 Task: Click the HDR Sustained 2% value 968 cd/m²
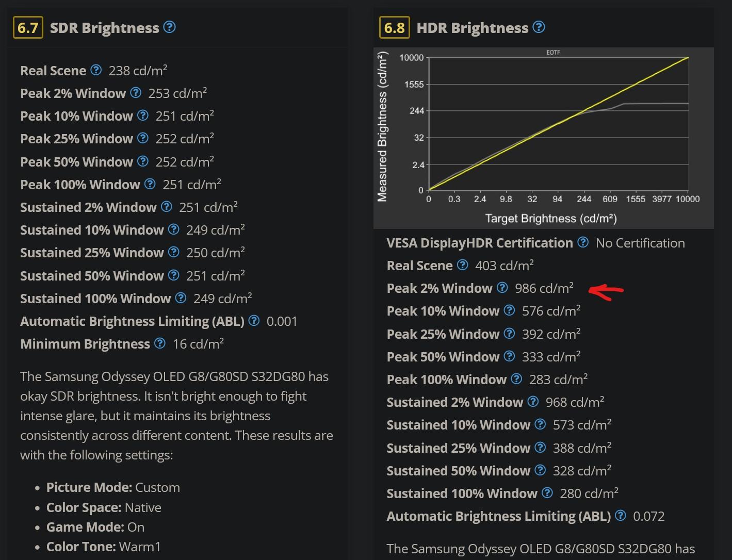[575, 402]
